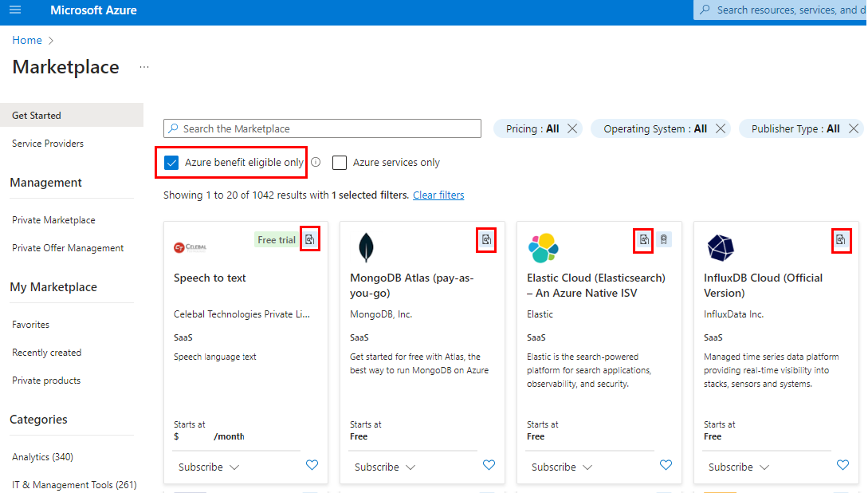Select IT & Management Tools (261) category
The width and height of the screenshot is (868, 493).
point(74,485)
